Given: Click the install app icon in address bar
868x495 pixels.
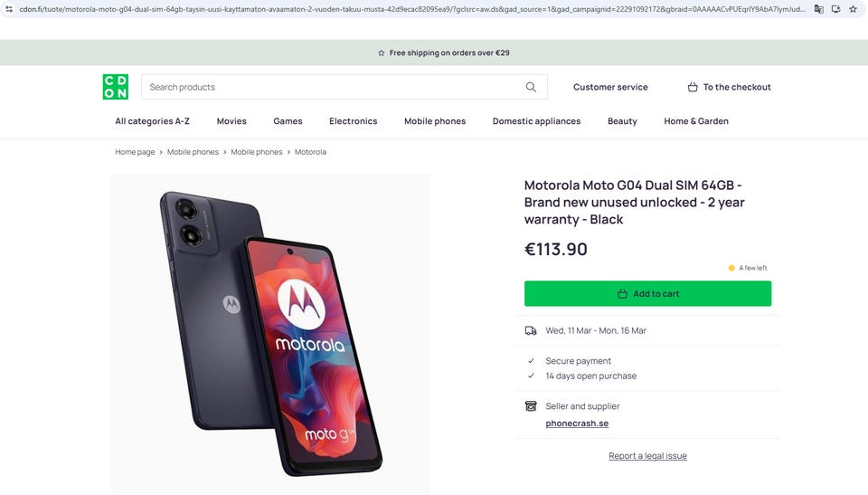Looking at the screenshot, I should click(x=836, y=9).
